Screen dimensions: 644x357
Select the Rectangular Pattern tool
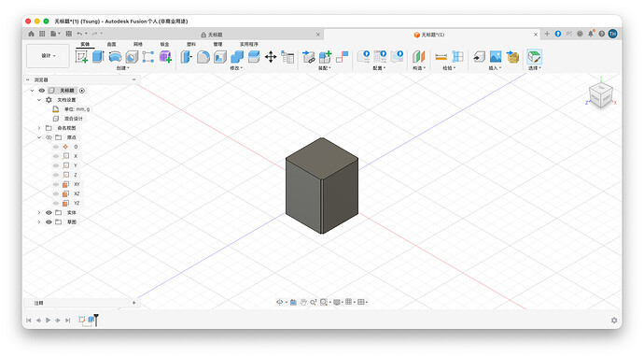[x=148, y=56]
